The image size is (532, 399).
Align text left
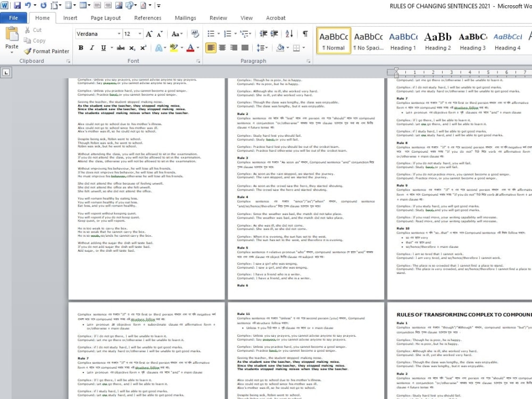click(x=211, y=48)
